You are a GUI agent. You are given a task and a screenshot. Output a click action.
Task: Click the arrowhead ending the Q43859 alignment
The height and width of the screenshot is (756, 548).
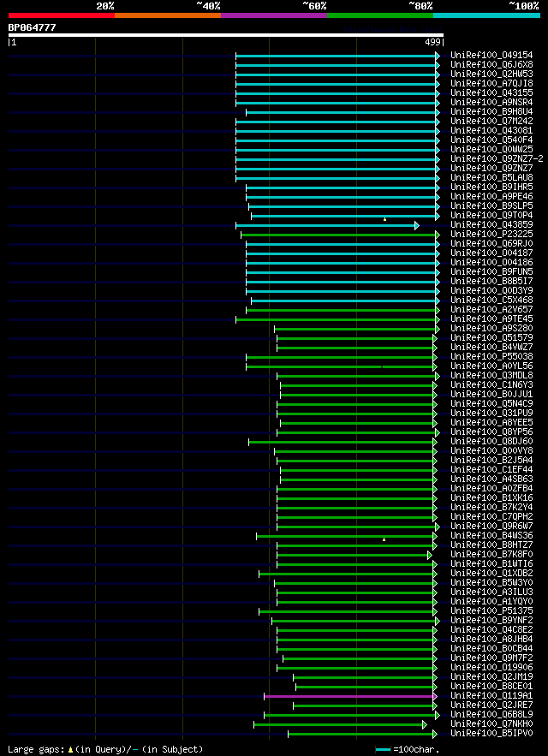(417, 226)
